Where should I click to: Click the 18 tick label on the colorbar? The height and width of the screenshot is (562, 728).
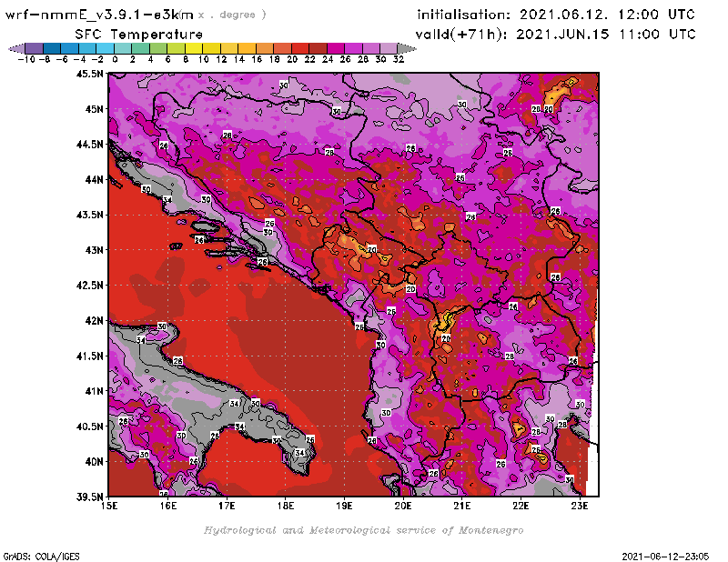275,59
